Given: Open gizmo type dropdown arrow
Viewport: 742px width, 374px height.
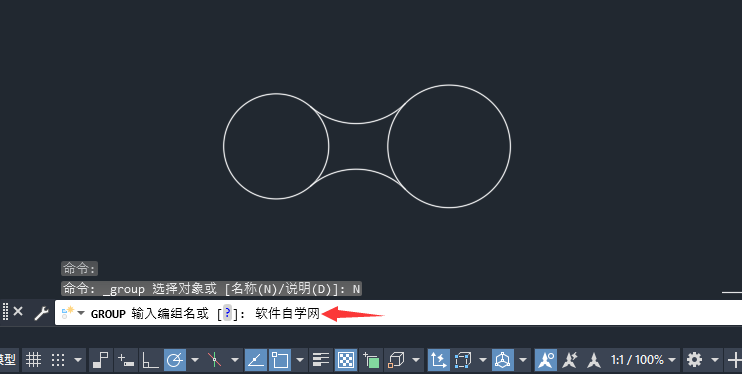Looking at the screenshot, I should [x=523, y=360].
